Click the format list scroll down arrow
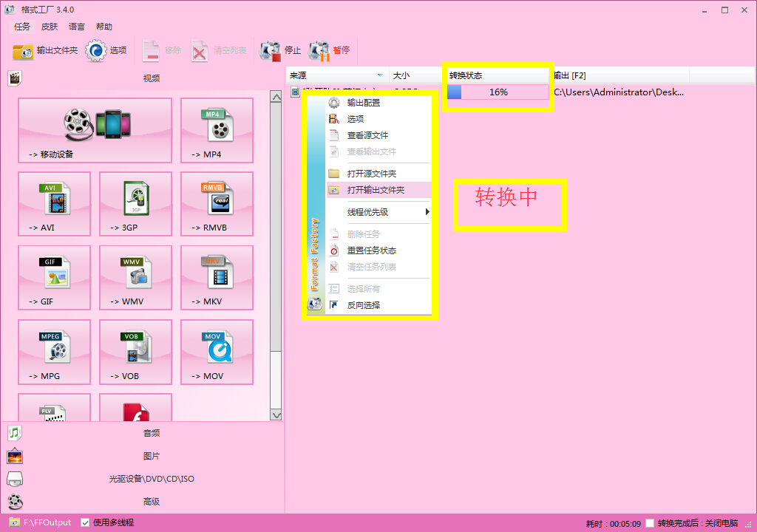The image size is (757, 532). click(276, 415)
